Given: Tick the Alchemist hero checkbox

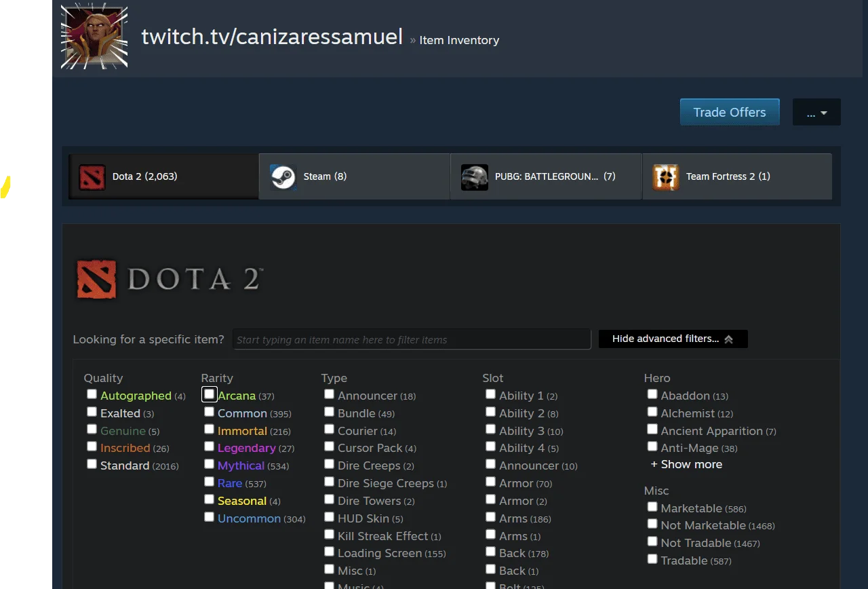Looking at the screenshot, I should (x=652, y=412).
